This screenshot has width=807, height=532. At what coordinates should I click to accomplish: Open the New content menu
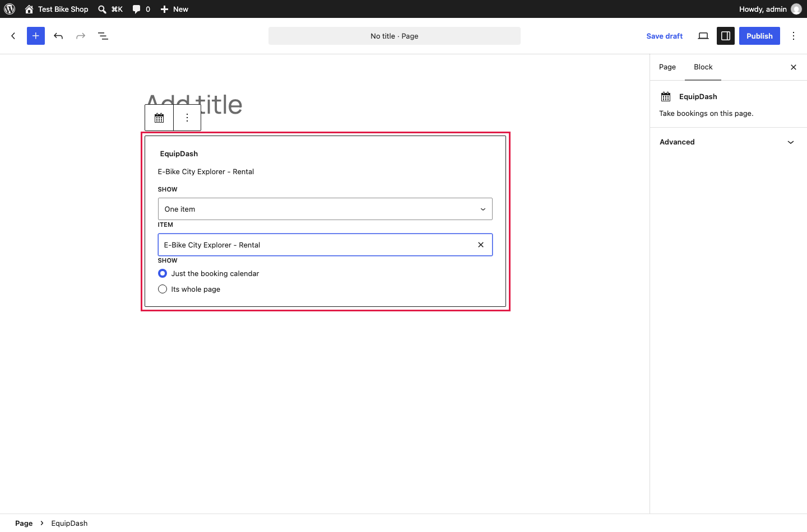coord(174,9)
